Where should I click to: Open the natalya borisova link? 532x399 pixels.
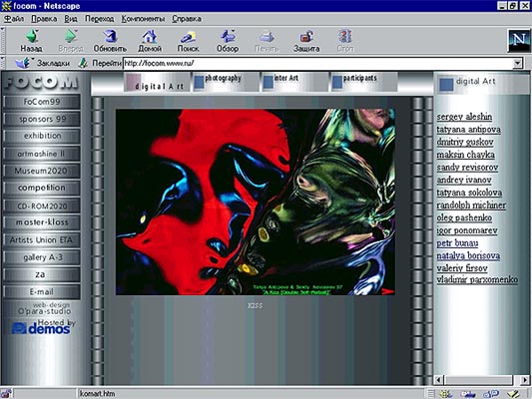click(468, 255)
